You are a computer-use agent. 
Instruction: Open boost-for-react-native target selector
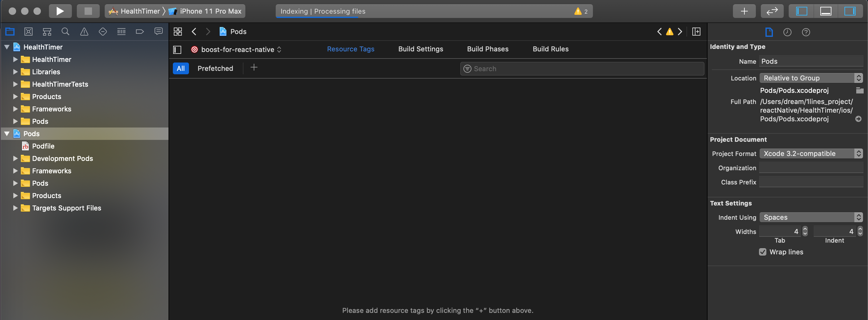236,50
